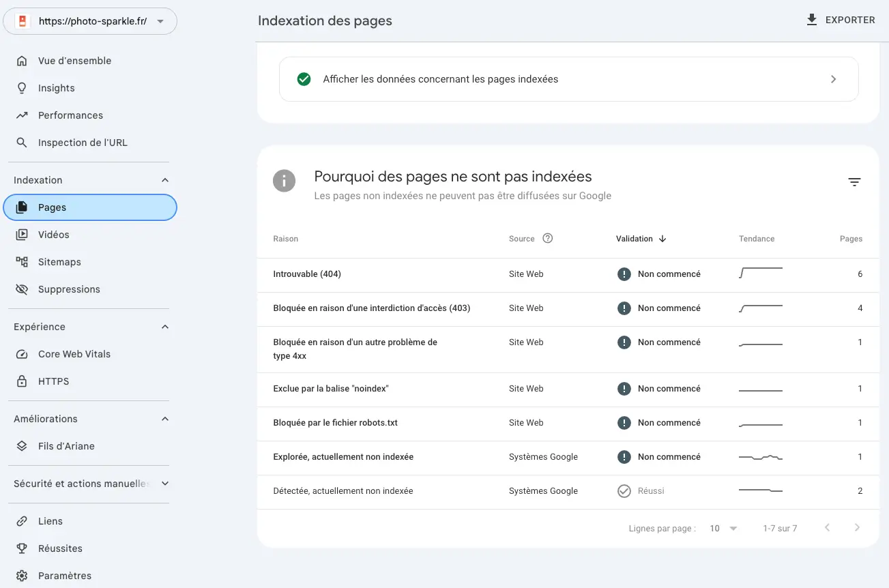The height and width of the screenshot is (588, 889).
Task: Click Systèmes Google in the Explorée row
Action: [x=543, y=457]
